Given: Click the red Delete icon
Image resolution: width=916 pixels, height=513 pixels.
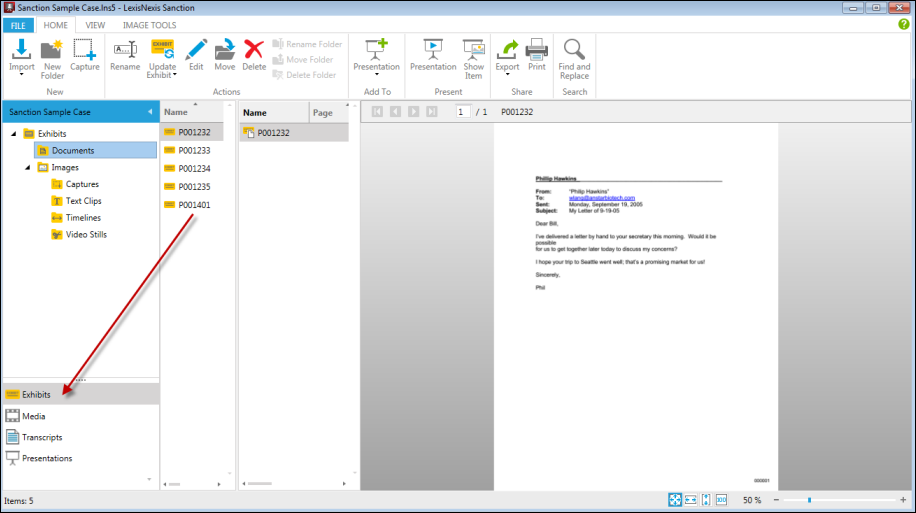Looking at the screenshot, I should [x=254, y=49].
